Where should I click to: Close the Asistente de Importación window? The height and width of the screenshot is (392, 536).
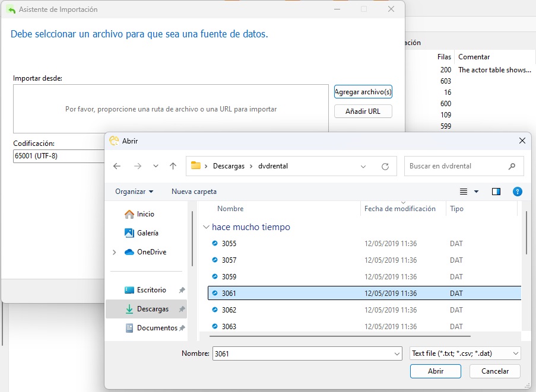tap(391, 9)
